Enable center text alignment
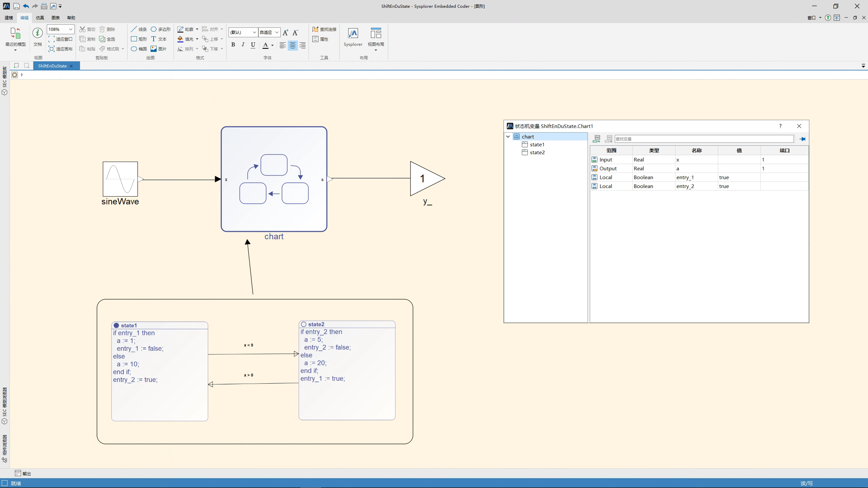This screenshot has height=488, width=868. pos(292,45)
